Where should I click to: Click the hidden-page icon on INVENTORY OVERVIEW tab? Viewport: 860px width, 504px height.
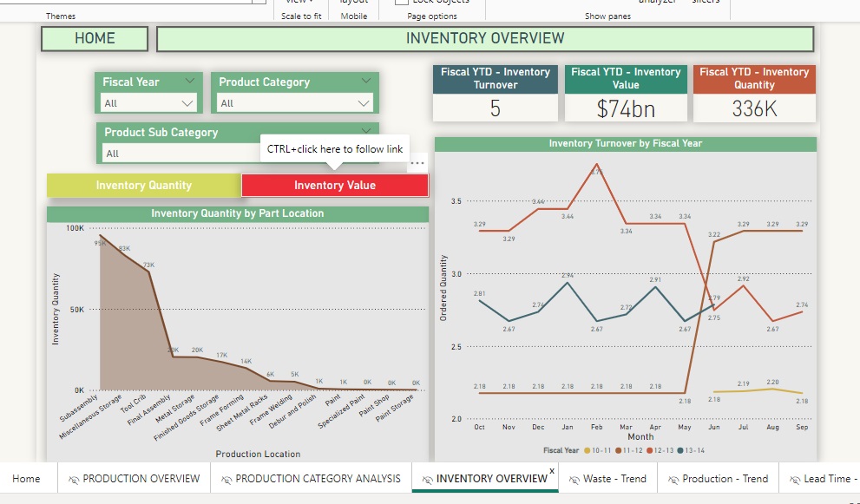point(427,479)
